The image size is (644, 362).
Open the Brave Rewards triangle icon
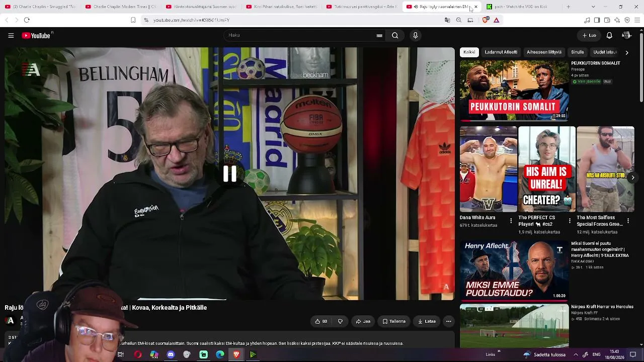[x=497, y=20]
